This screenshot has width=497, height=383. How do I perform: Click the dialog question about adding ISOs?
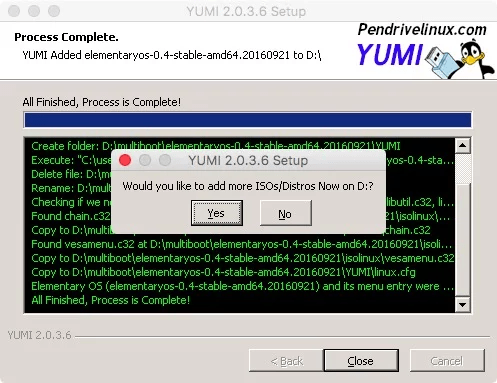(248, 186)
